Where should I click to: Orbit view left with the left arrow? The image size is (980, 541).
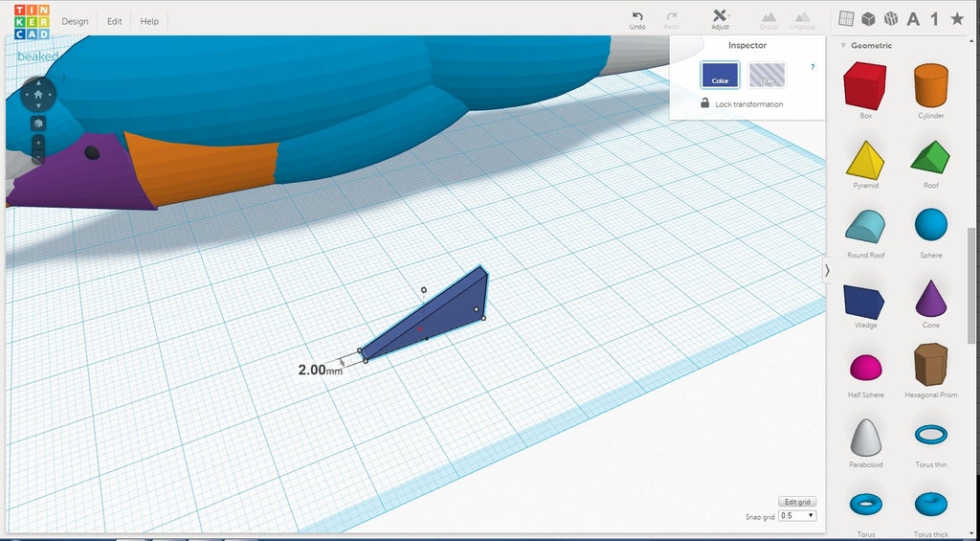[x=26, y=95]
